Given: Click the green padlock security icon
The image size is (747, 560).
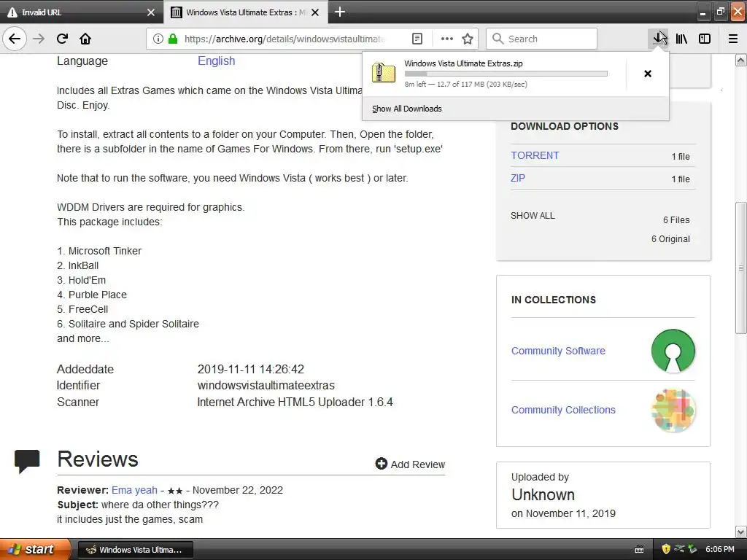Looking at the screenshot, I should pyautogui.click(x=173, y=39).
